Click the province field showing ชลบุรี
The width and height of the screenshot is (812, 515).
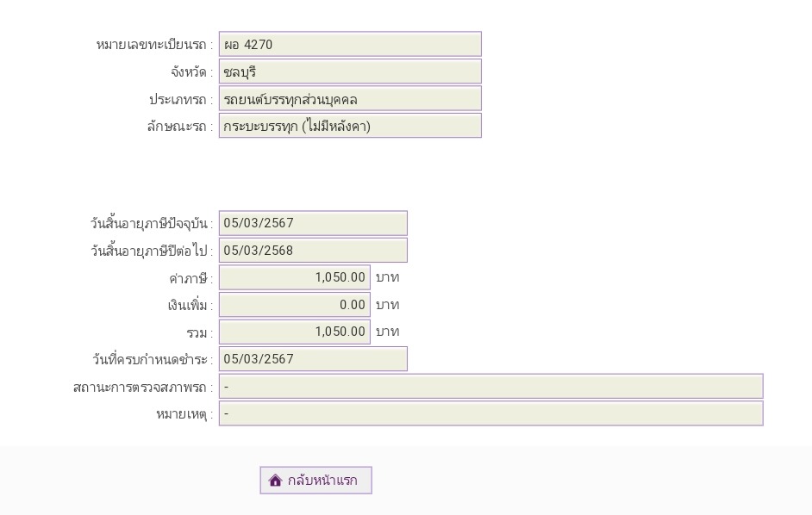coord(350,71)
